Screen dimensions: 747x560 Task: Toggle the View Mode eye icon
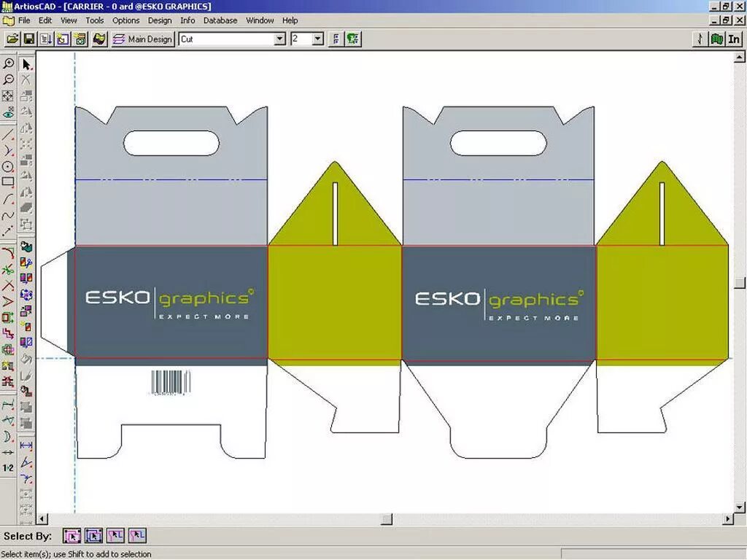tap(8, 112)
